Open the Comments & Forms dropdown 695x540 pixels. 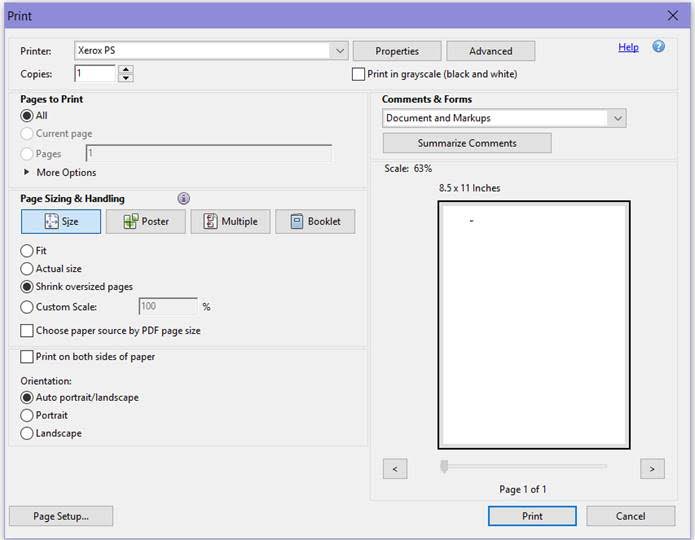[617, 118]
